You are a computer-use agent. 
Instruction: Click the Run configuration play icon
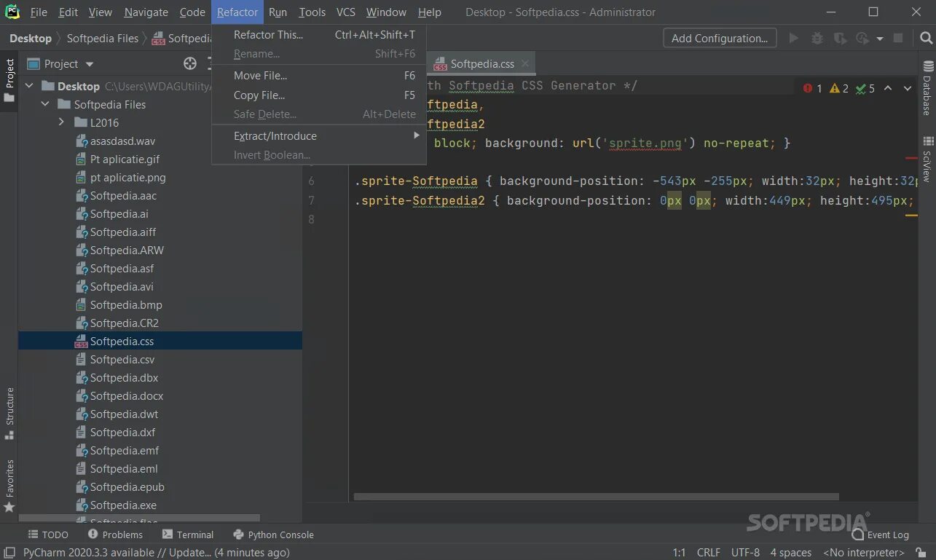(x=794, y=38)
